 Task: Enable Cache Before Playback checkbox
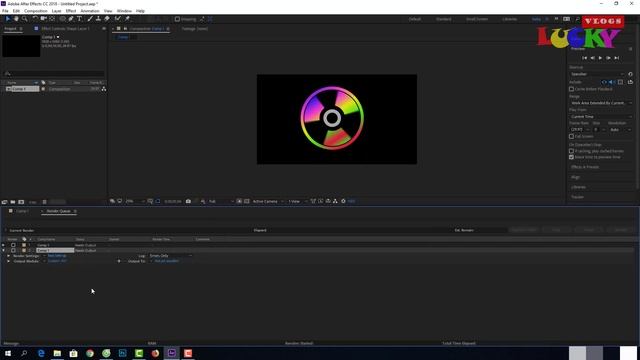point(571,89)
